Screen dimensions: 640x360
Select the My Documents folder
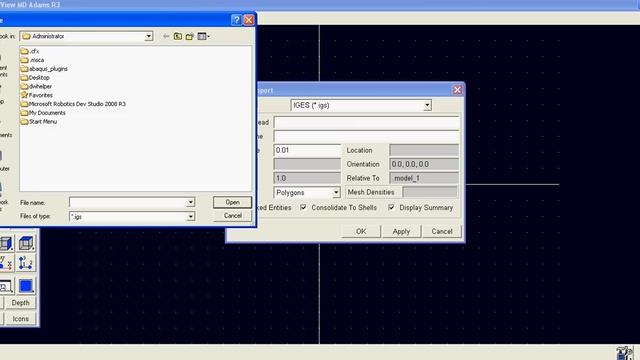click(43, 113)
